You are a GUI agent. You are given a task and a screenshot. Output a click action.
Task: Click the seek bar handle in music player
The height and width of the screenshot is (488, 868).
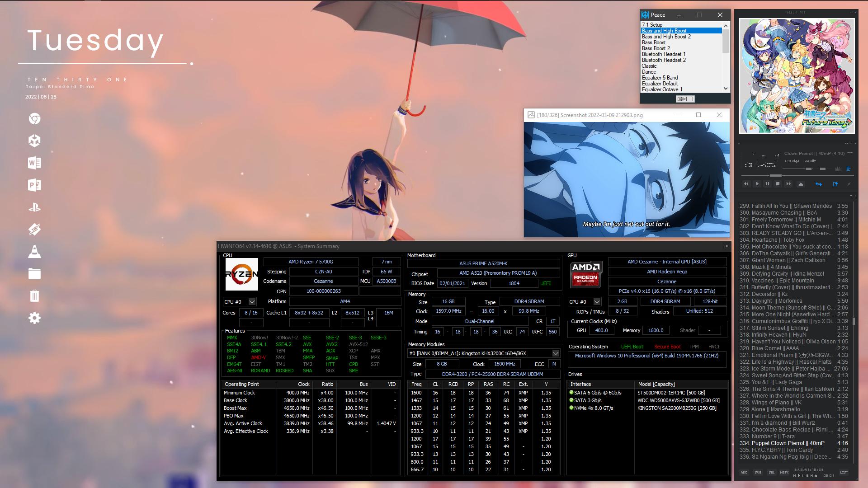coord(775,175)
